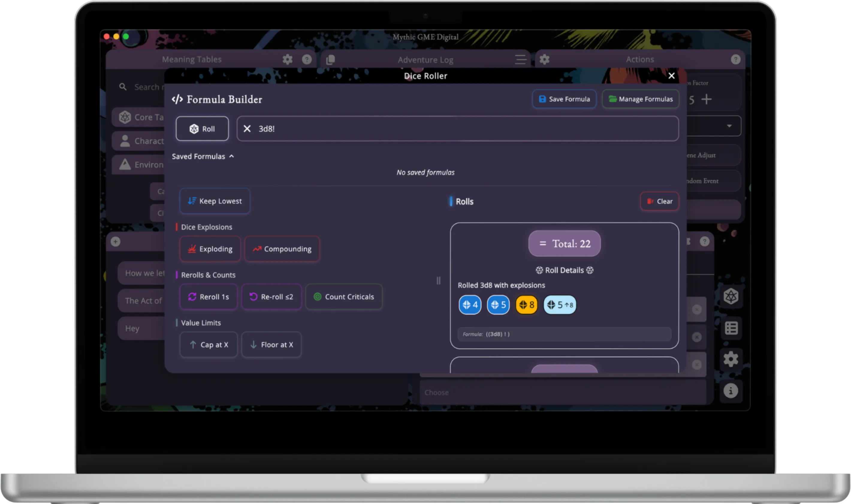Click the 3d8! formula input field
Screen dimensions: 851x504
(x=458, y=129)
